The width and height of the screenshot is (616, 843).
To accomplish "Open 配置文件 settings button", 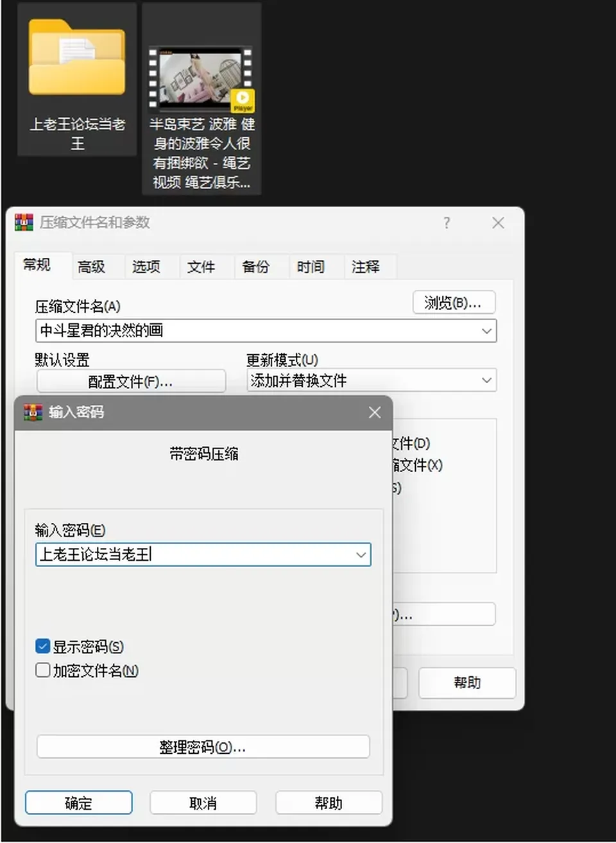I will [x=132, y=381].
